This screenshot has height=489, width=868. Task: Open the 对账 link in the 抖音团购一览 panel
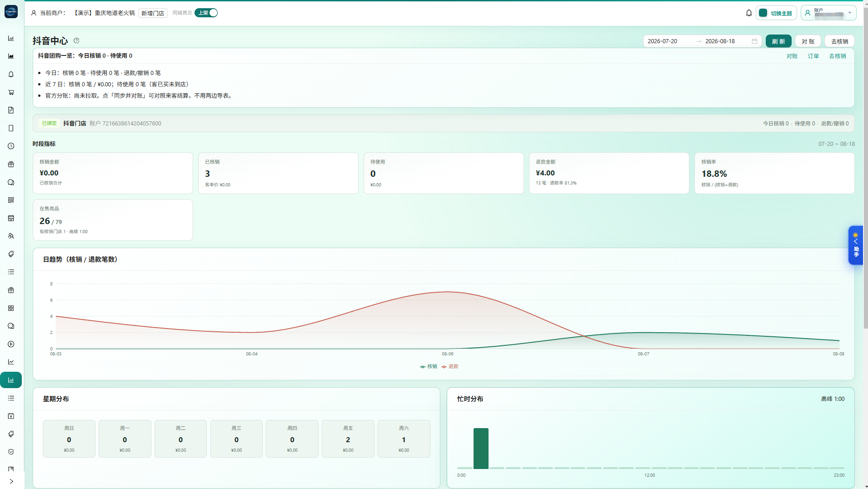click(x=792, y=56)
